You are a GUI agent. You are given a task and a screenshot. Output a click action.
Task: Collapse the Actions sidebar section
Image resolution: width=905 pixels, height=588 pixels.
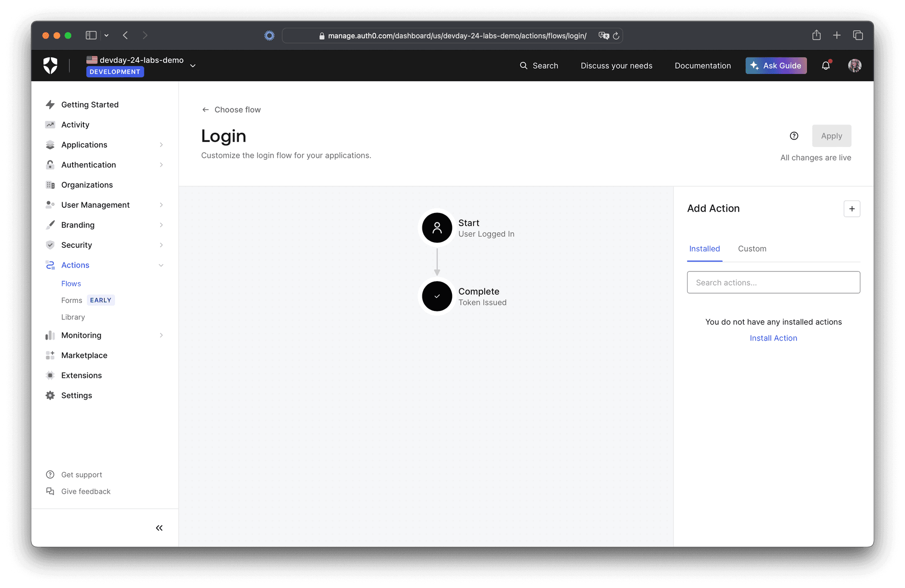pyautogui.click(x=162, y=265)
